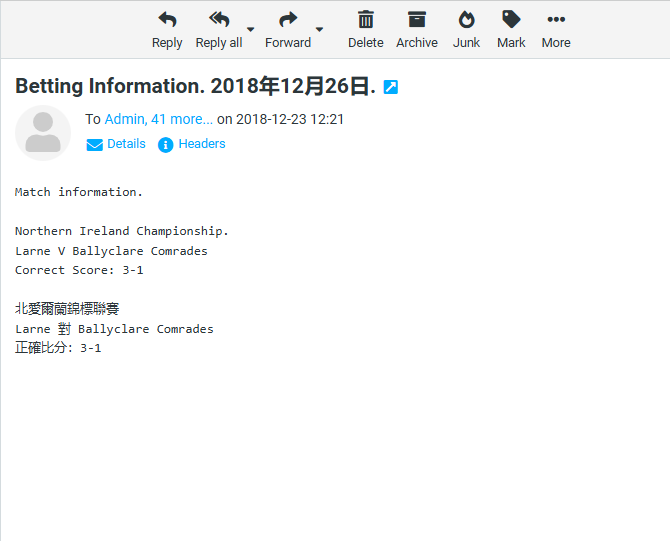670x541 pixels.
Task: Show message Details
Action: (x=116, y=144)
